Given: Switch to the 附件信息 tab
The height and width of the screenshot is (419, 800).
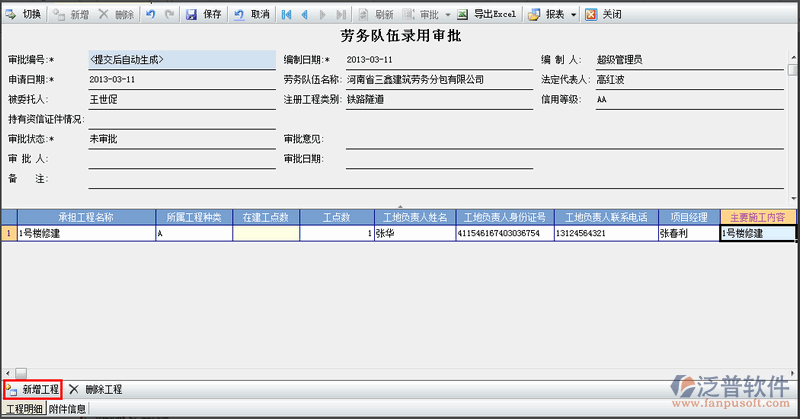Looking at the screenshot, I should click(67, 409).
